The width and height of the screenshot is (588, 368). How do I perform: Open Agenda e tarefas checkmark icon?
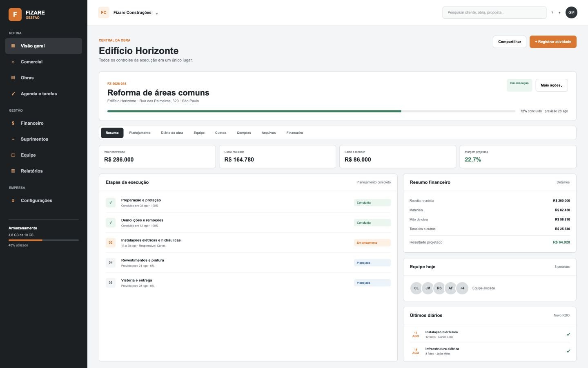(x=13, y=94)
